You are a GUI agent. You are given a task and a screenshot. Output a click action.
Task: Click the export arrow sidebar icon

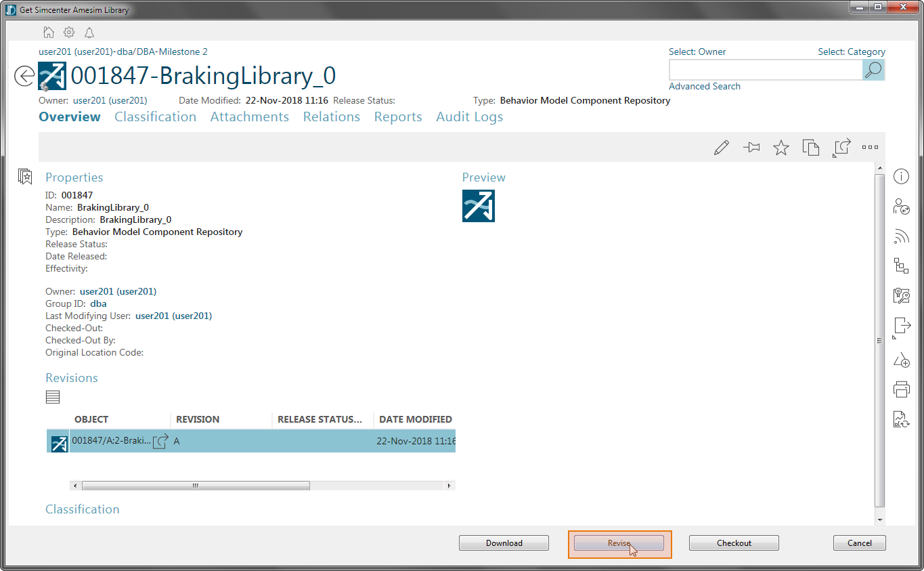point(901,327)
